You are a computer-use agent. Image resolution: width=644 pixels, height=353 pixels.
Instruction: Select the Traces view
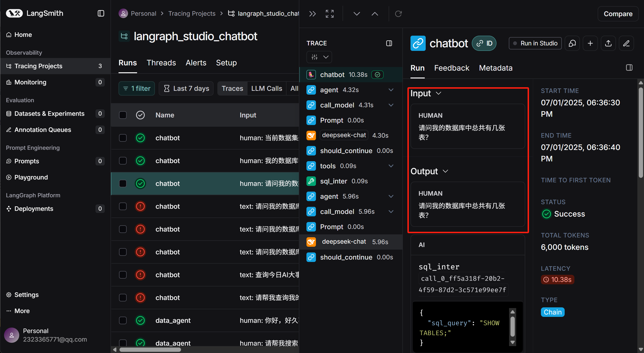click(x=232, y=88)
